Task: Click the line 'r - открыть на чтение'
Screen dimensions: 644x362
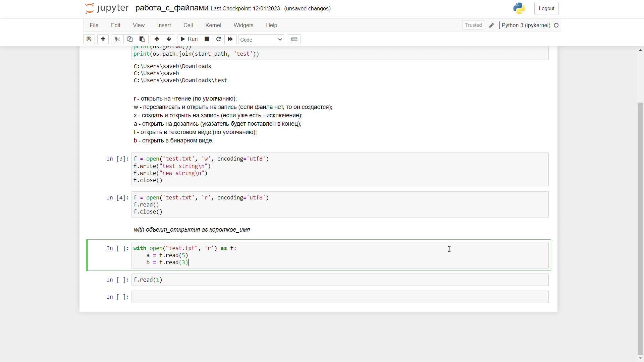Action: click(185, 99)
